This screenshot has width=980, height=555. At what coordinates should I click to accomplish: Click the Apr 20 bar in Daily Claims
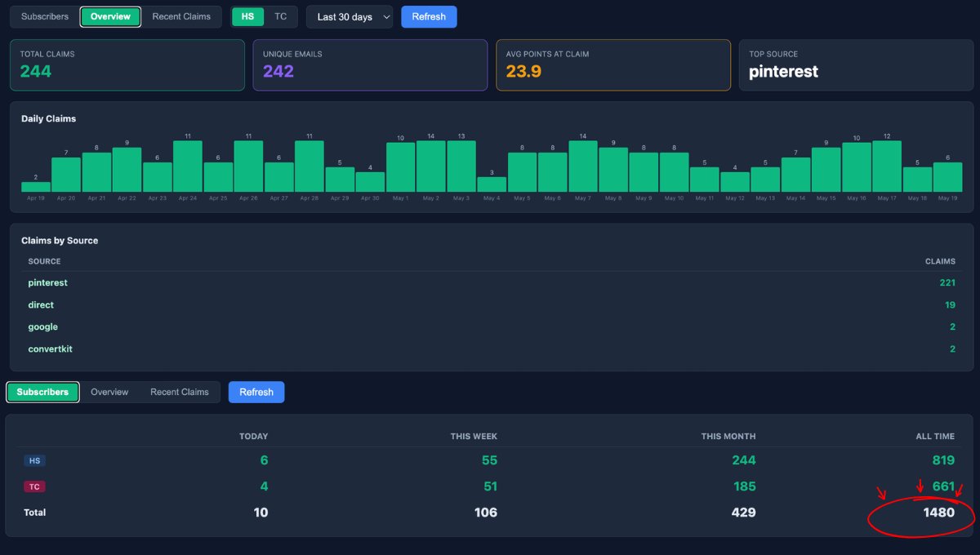tap(66, 175)
